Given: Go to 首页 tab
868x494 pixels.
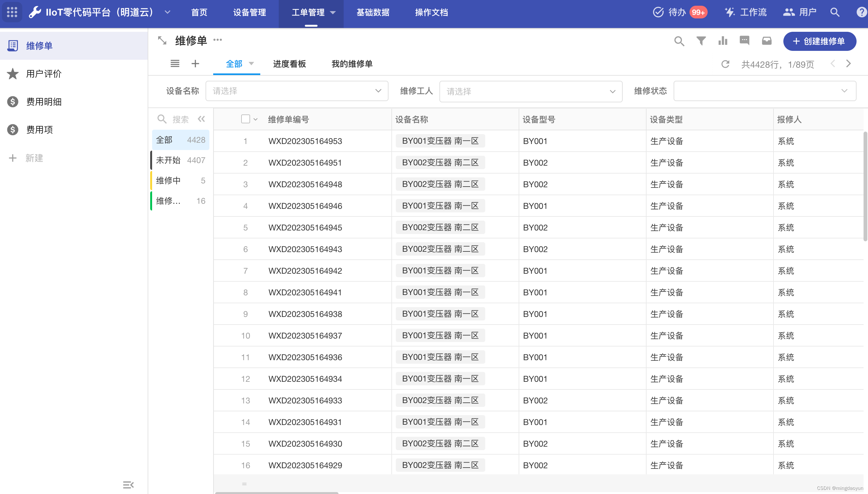Looking at the screenshot, I should pos(199,12).
